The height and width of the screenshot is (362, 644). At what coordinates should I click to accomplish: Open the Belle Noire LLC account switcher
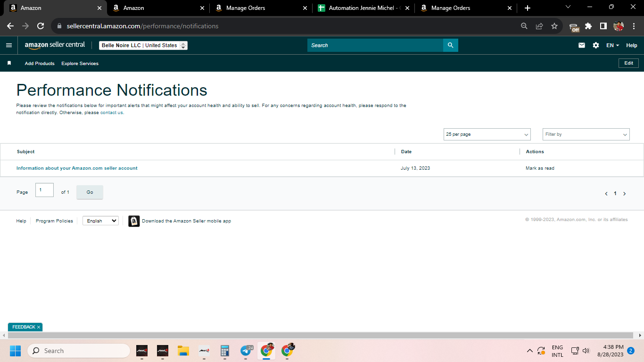coord(143,45)
